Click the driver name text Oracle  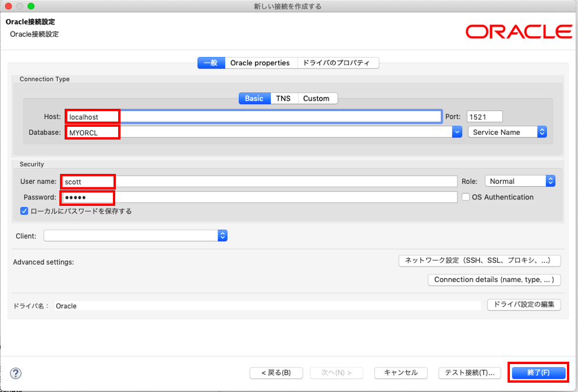(66, 306)
